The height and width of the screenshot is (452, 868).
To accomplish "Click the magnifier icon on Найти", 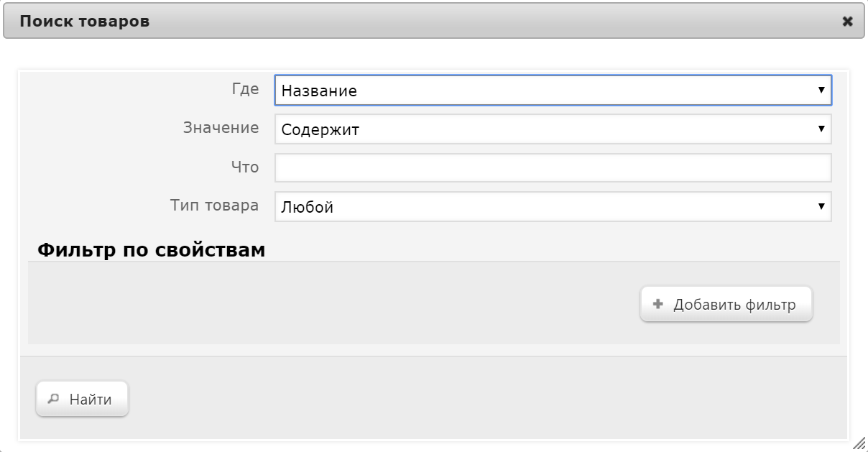I will (x=53, y=399).
